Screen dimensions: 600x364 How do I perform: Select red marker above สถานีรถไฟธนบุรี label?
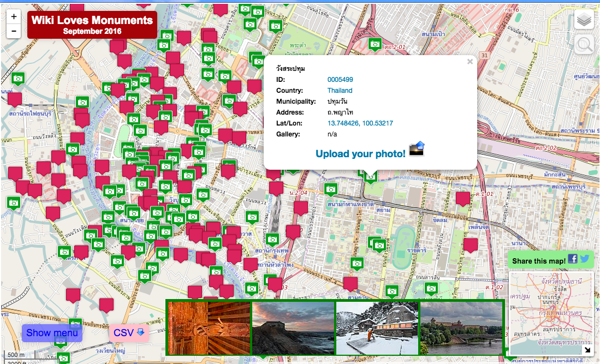(x=15, y=99)
